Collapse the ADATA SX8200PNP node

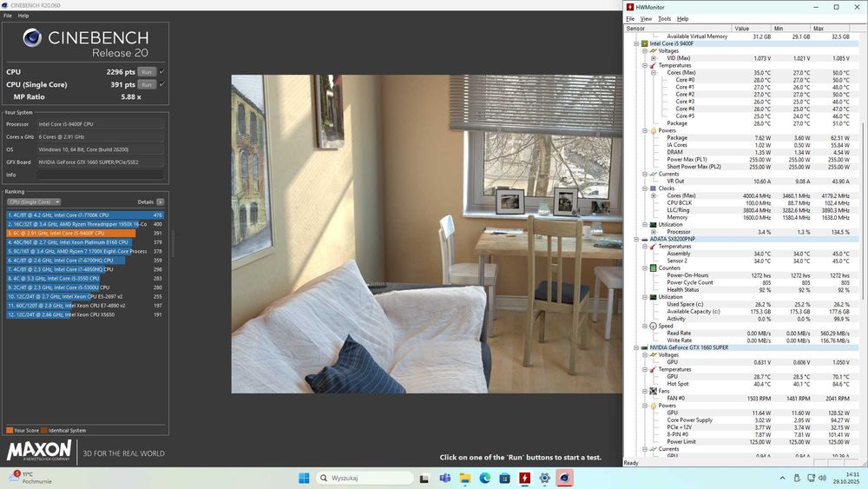636,239
